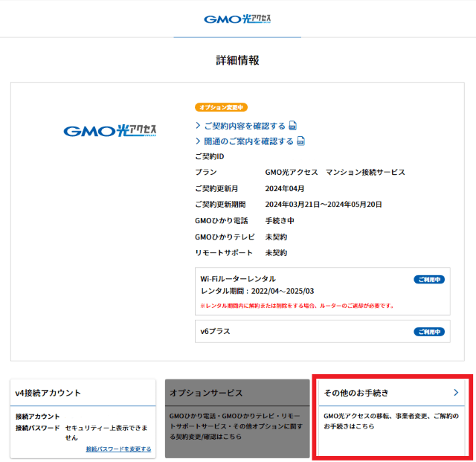This screenshot has width=476, height=462.
Task: Select the プラン label
Action: pos(206,172)
